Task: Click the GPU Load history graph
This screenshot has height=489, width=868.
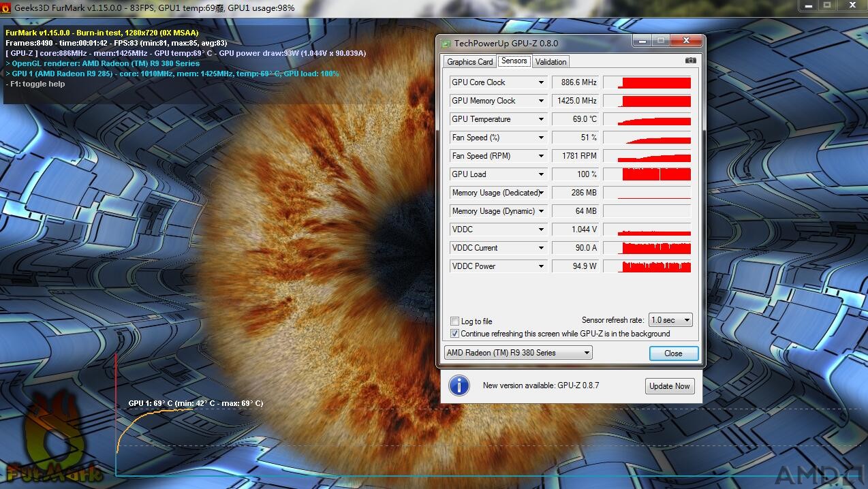Action: pyautogui.click(x=647, y=174)
